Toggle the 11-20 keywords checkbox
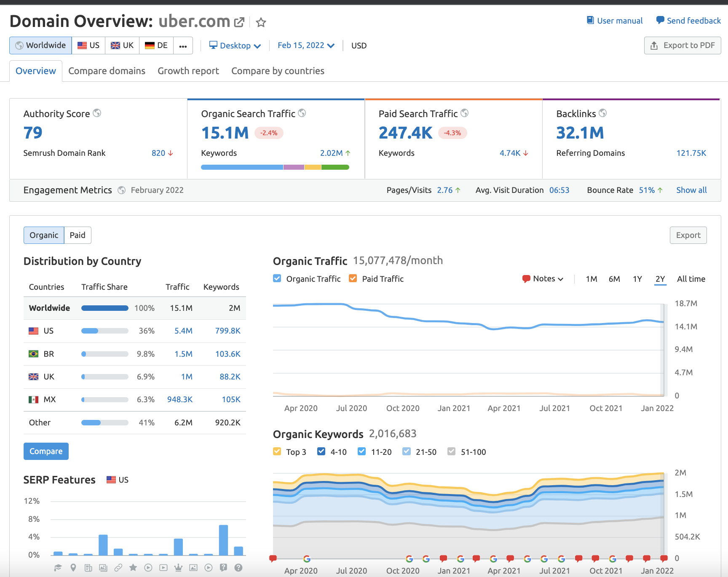Screen dimensions: 728x577 [x=361, y=451]
